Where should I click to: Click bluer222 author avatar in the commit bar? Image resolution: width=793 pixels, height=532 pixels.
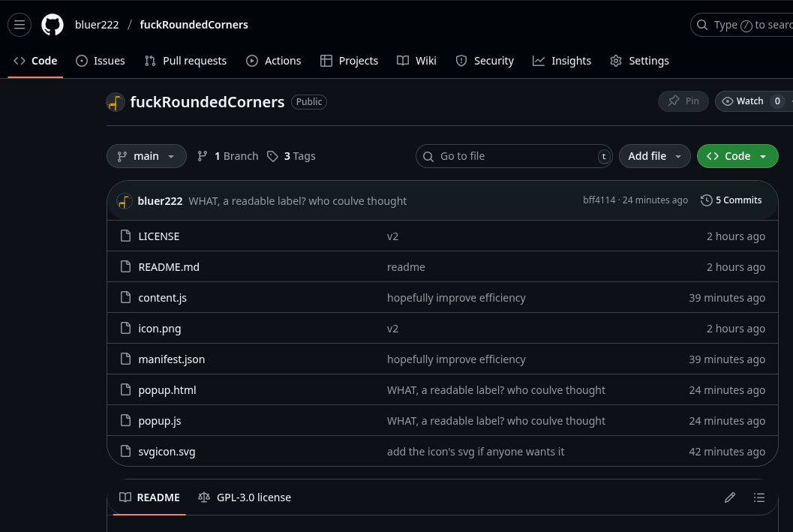coord(125,201)
